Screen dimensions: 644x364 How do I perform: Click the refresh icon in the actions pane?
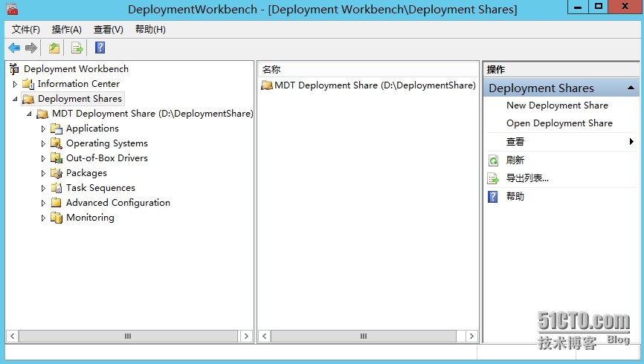493,160
